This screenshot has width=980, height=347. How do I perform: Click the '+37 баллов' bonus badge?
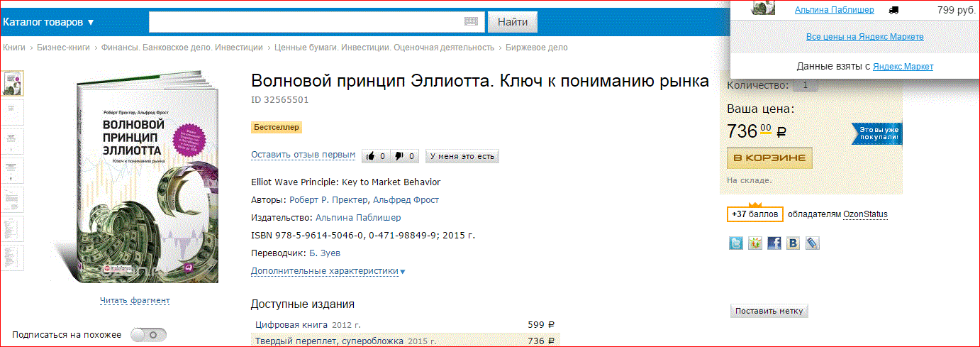[x=755, y=214]
